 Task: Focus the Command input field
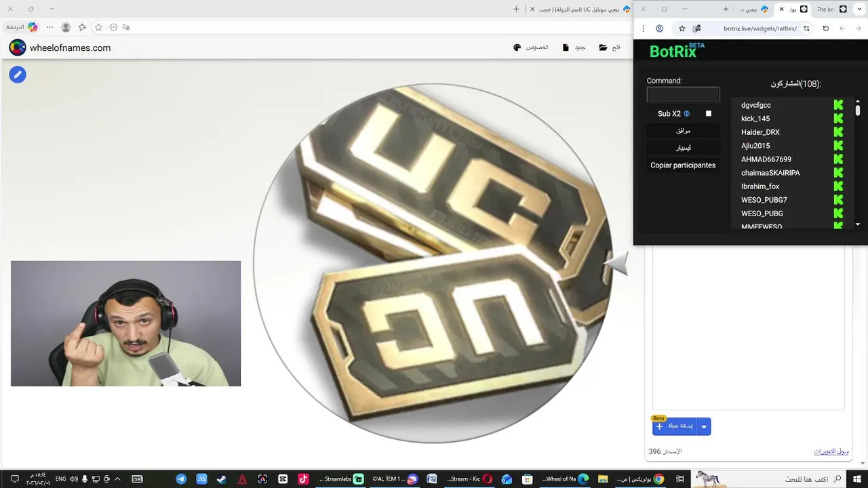683,95
